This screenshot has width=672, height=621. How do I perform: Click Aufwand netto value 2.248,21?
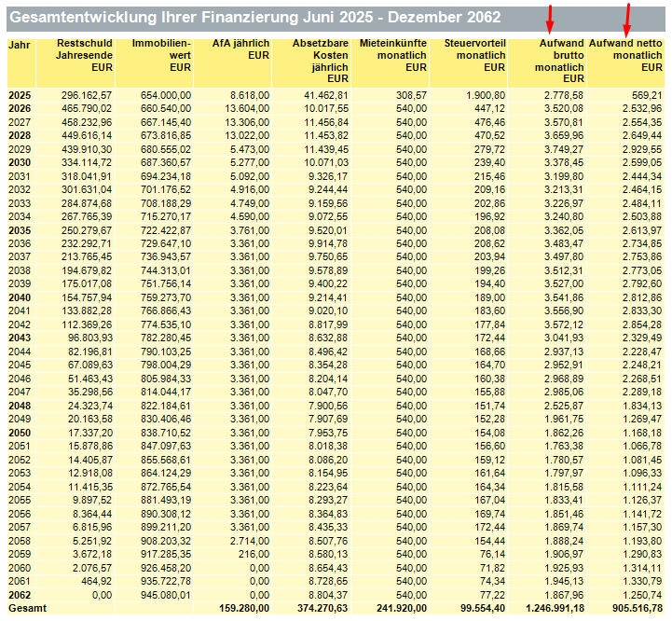click(642, 365)
